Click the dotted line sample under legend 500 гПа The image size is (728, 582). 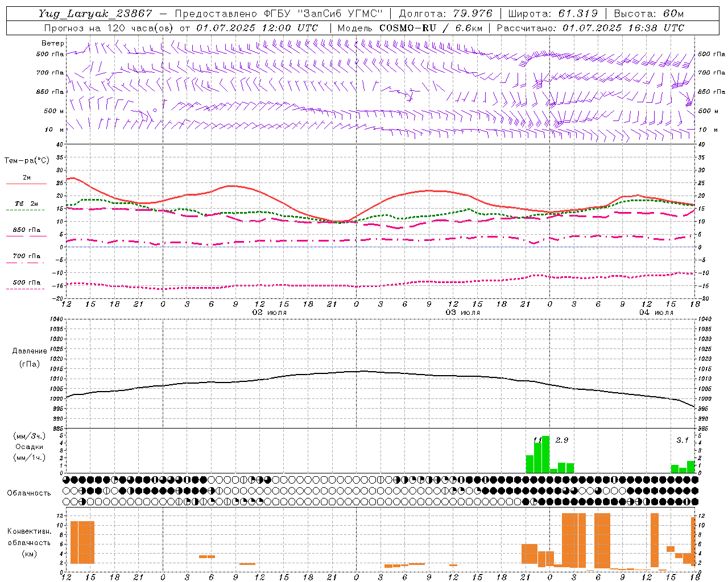[26, 289]
